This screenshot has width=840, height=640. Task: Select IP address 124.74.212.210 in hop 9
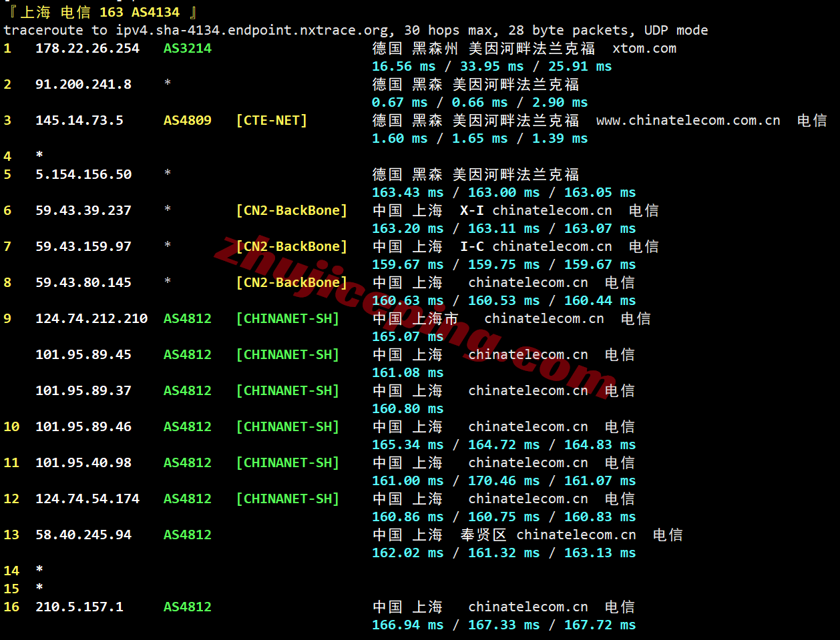(x=91, y=319)
